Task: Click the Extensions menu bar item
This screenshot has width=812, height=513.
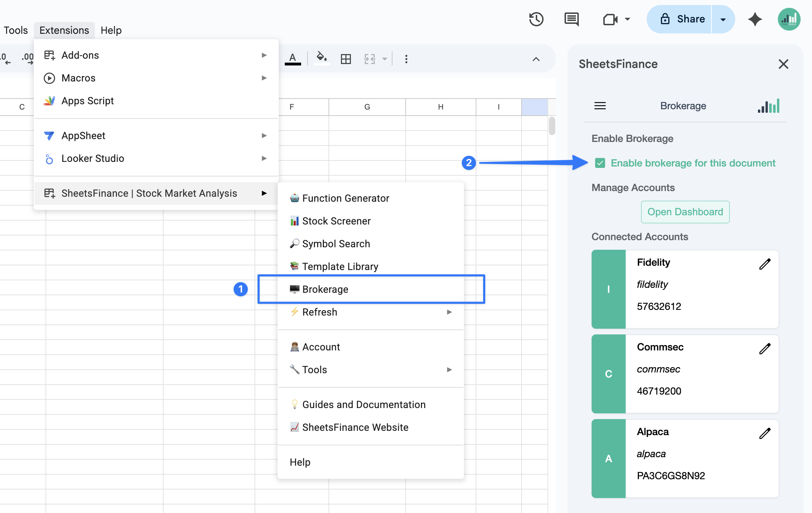Action: pos(64,30)
